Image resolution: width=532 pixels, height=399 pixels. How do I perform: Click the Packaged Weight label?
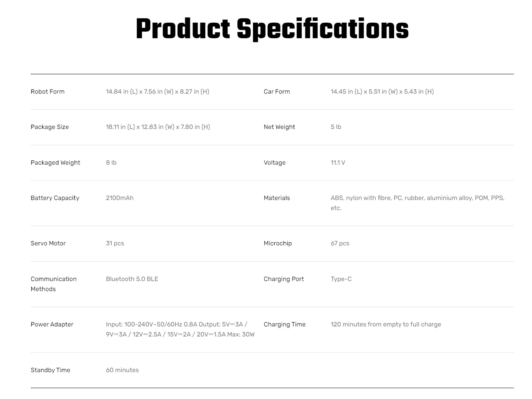[55, 163]
